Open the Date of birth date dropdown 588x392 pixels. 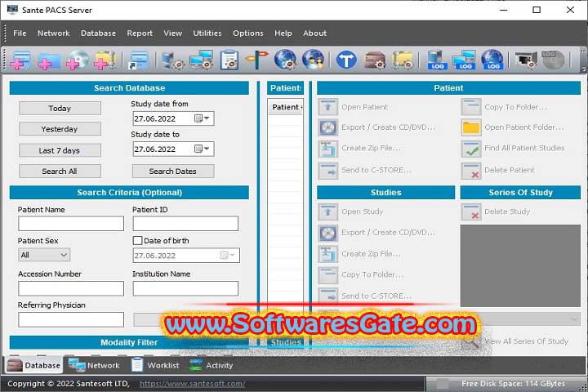pyautogui.click(x=228, y=256)
